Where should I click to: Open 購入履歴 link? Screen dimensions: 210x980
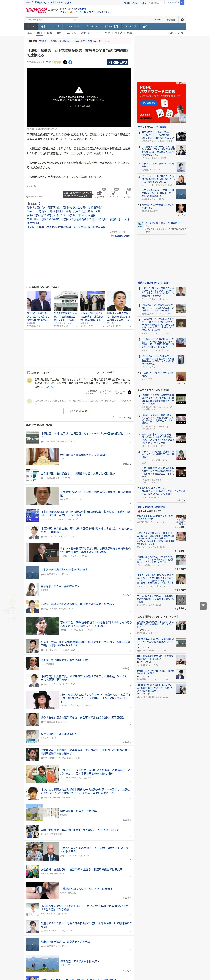click(171, 20)
